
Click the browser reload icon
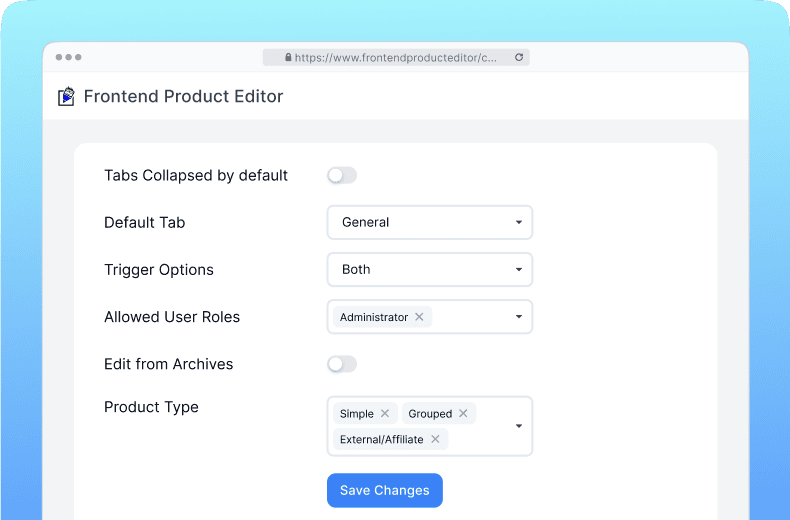(519, 58)
